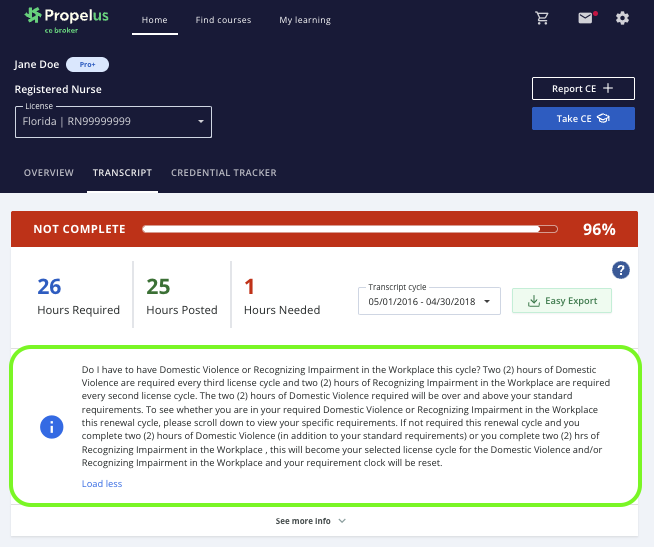Open the settings gear icon
Viewport: 654px width, 547px height.
point(623,18)
